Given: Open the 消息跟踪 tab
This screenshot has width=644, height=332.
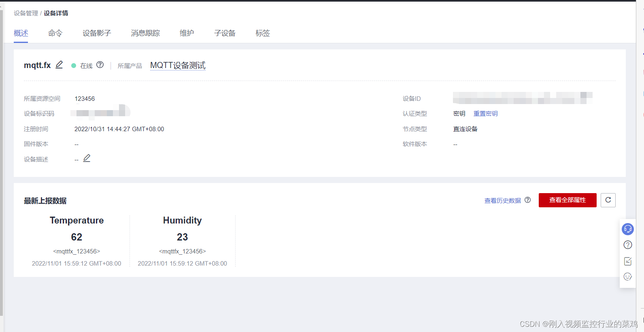Looking at the screenshot, I should 145,33.
